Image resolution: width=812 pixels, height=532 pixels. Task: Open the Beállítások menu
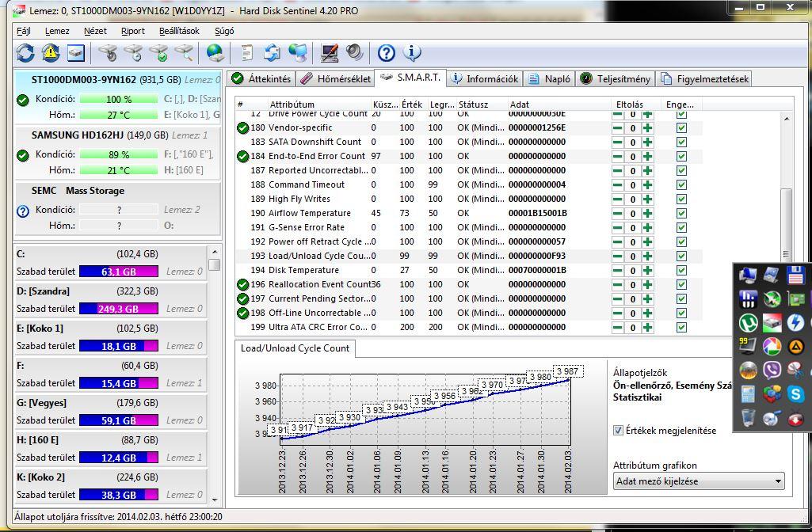click(x=179, y=31)
